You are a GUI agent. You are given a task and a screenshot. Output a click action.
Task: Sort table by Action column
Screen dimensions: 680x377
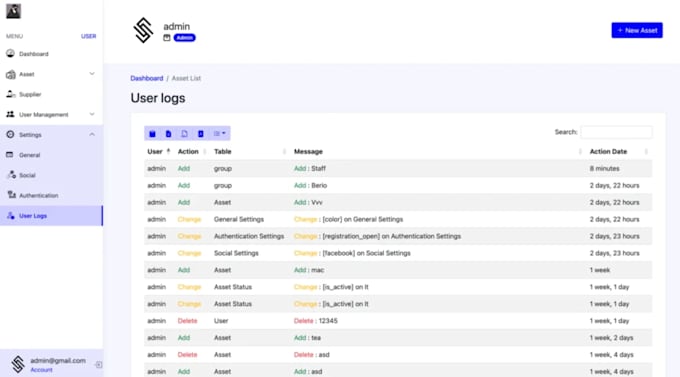pos(192,151)
